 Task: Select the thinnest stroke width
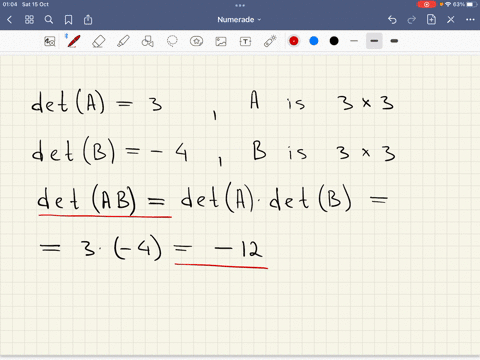354,41
